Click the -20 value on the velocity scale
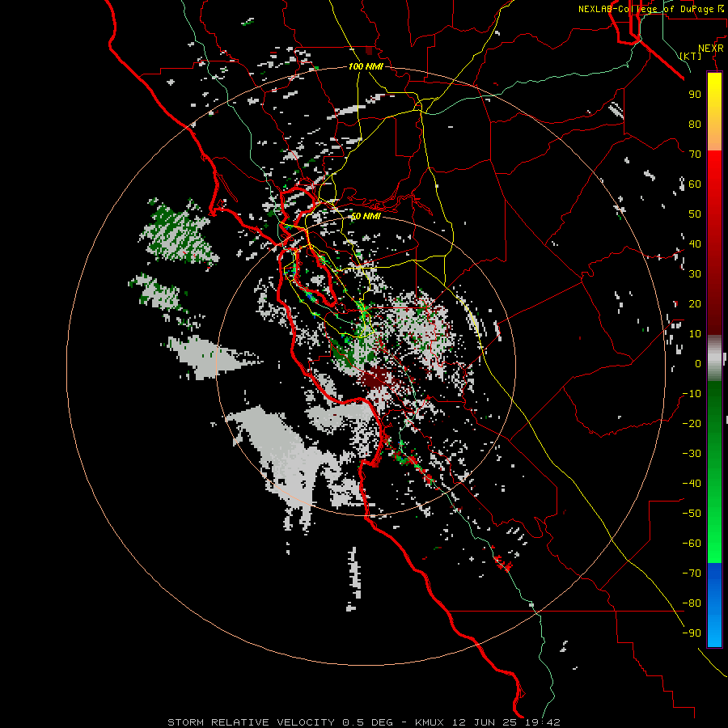 (692, 423)
